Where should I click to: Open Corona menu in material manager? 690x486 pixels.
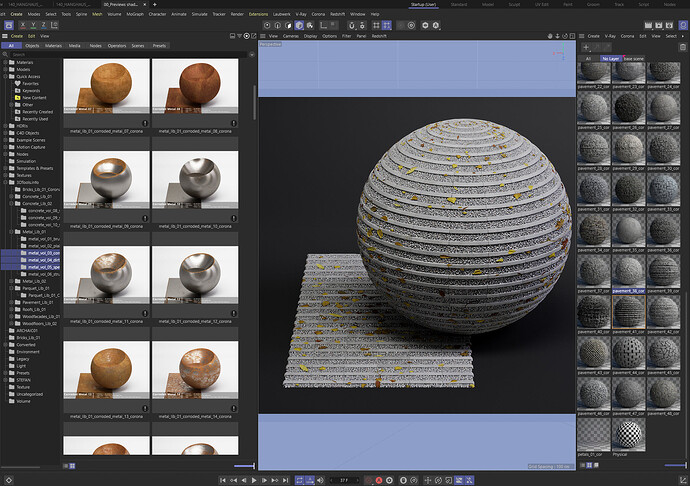click(x=627, y=36)
